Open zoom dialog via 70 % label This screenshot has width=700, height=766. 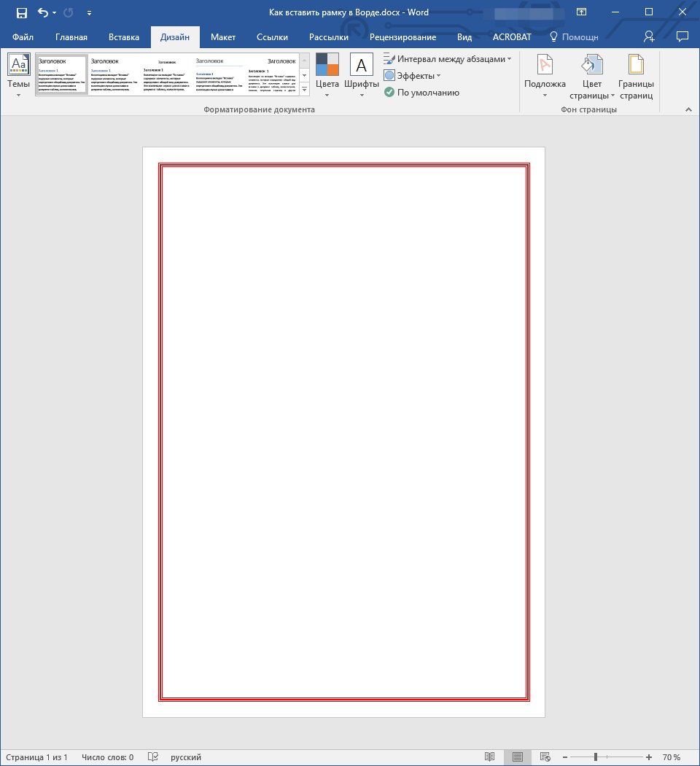(672, 757)
